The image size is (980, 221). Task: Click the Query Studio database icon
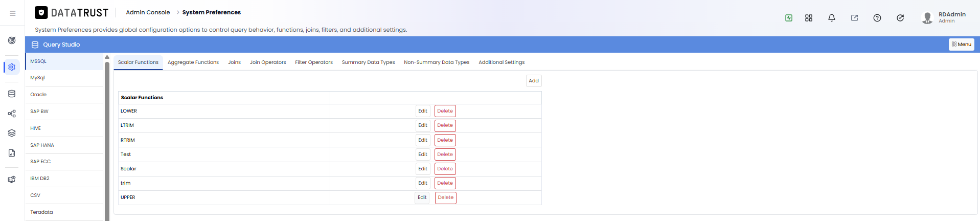35,45
